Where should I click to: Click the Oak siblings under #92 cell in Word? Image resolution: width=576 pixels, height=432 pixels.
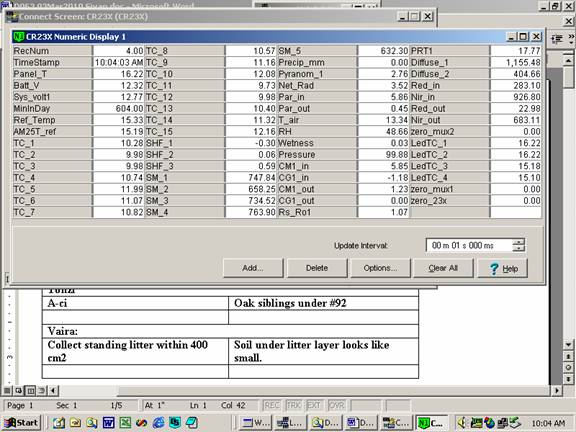coord(323,303)
